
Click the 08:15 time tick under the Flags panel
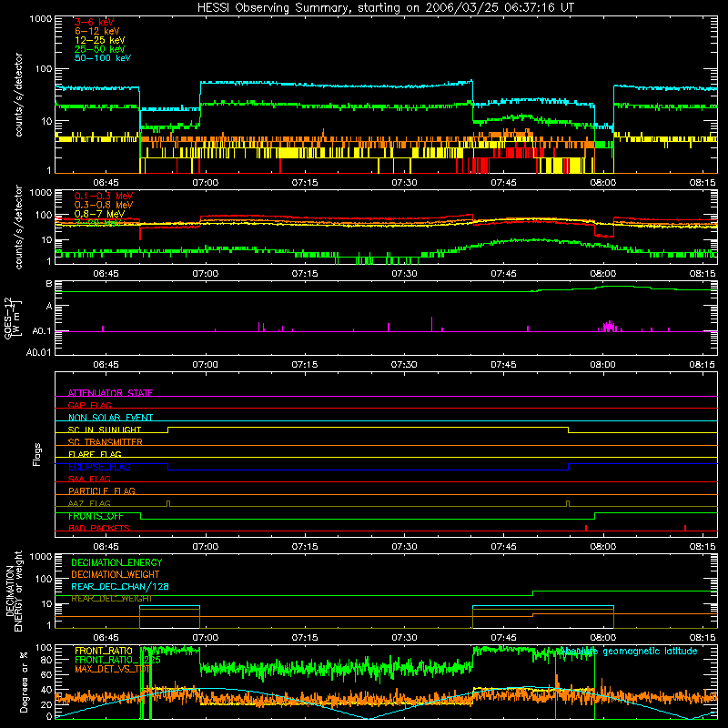pyautogui.click(x=703, y=547)
